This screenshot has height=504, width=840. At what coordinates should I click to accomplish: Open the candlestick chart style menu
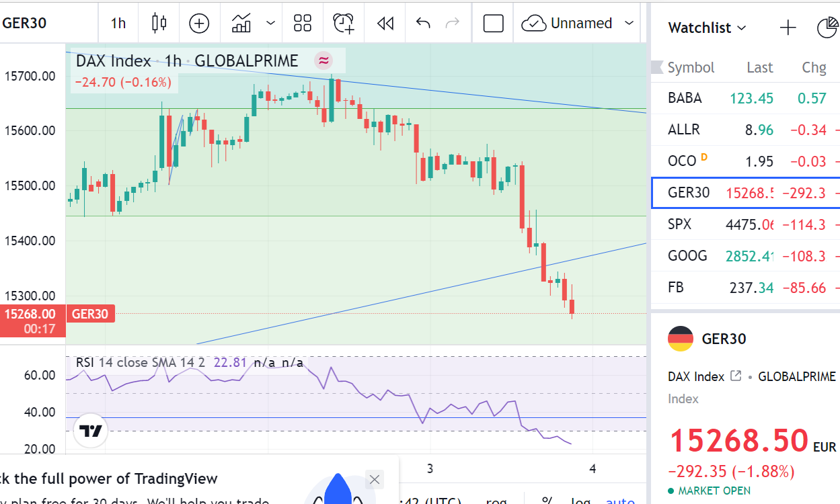point(159,24)
